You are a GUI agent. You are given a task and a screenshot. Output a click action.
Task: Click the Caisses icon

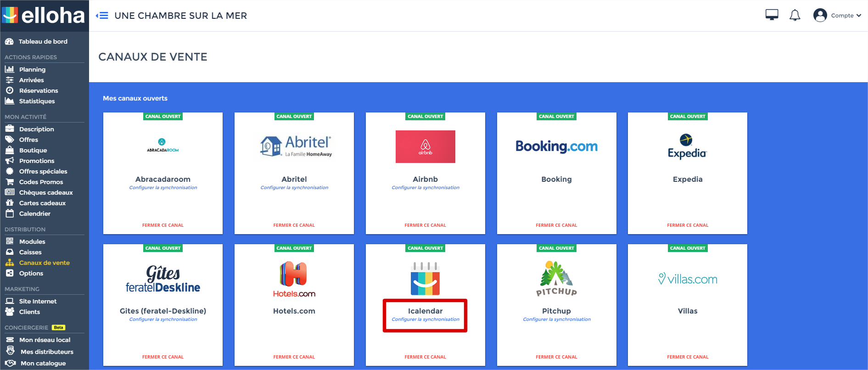point(10,252)
